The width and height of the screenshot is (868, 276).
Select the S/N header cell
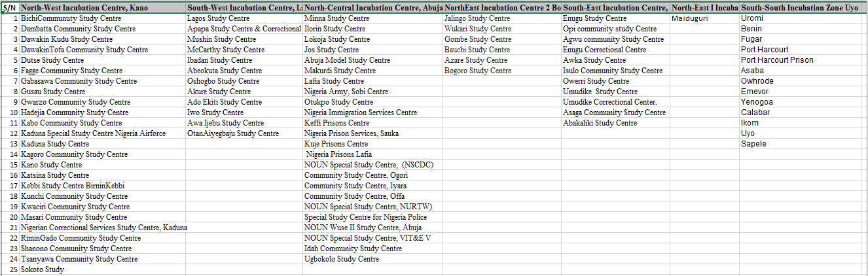pos(10,8)
